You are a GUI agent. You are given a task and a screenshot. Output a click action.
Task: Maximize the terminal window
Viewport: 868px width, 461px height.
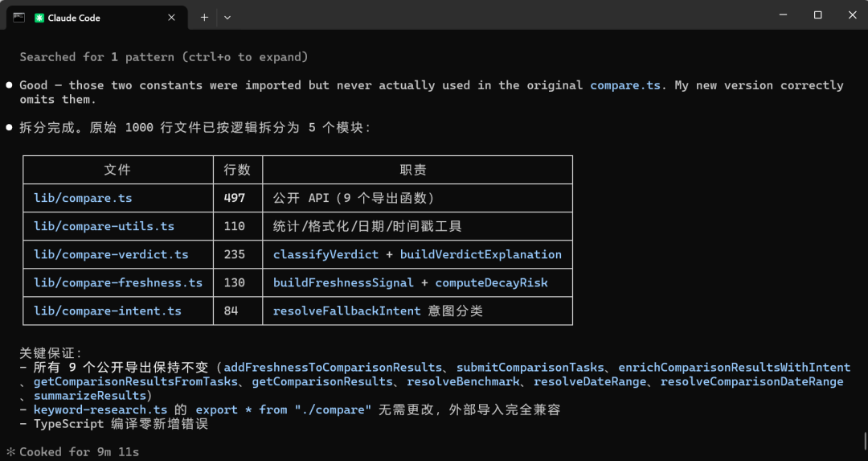[x=817, y=15]
